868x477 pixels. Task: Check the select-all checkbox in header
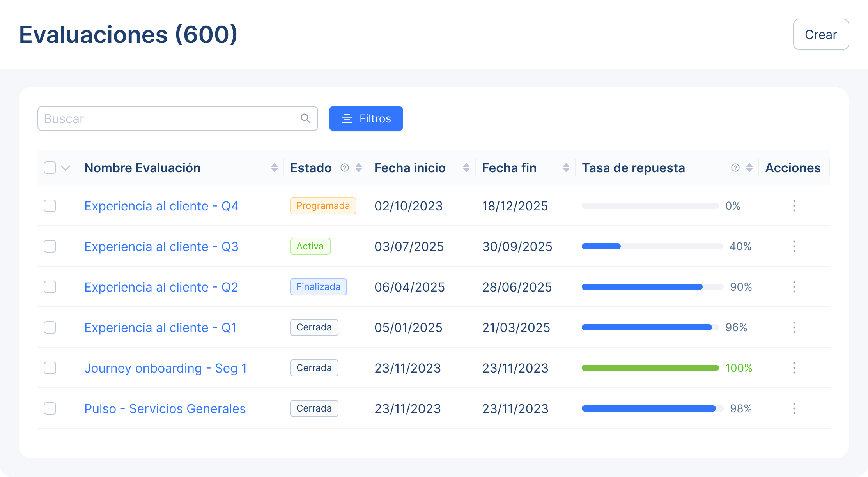click(50, 168)
